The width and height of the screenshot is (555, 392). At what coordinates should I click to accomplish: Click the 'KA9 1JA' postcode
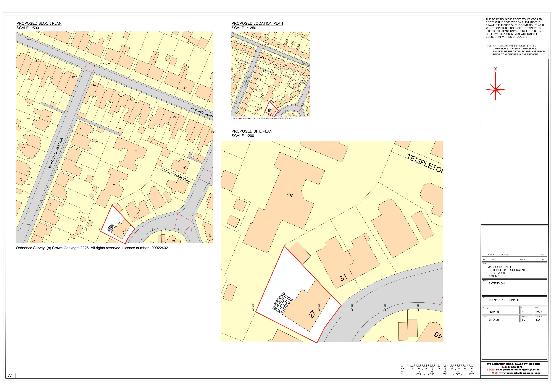(x=494, y=276)
